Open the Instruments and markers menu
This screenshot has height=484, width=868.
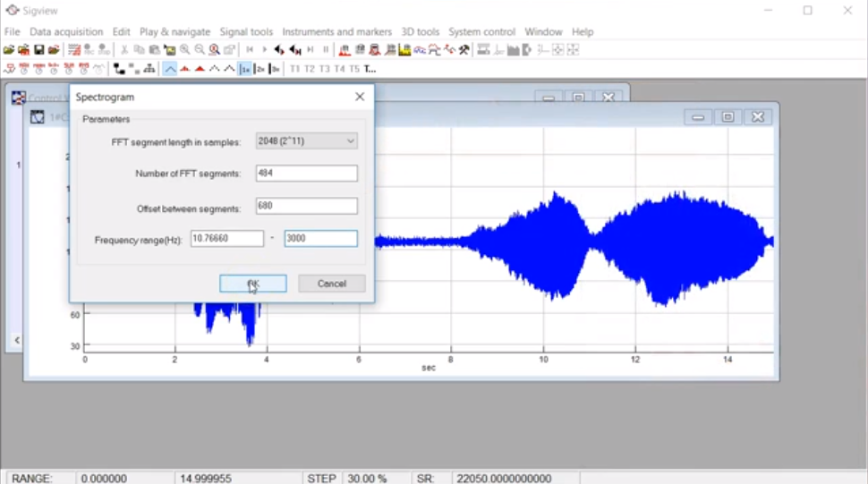pyautogui.click(x=336, y=31)
